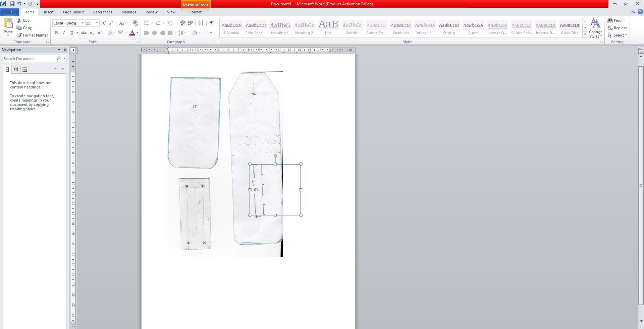
Task: Click the Format Painter tool
Action: click(x=33, y=35)
